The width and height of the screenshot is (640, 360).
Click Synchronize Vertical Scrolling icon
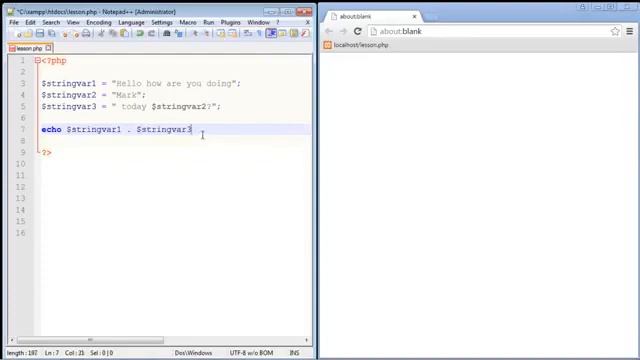(x=221, y=34)
